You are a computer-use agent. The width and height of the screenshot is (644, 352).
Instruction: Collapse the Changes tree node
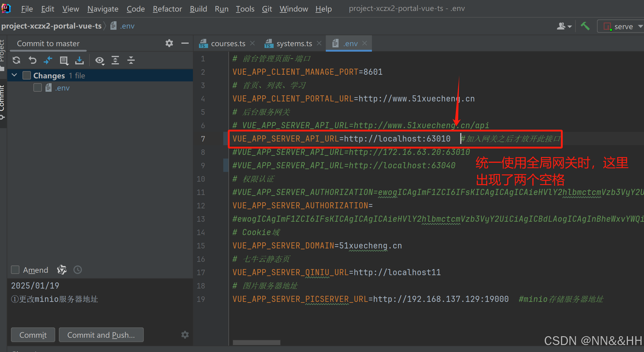[14, 75]
